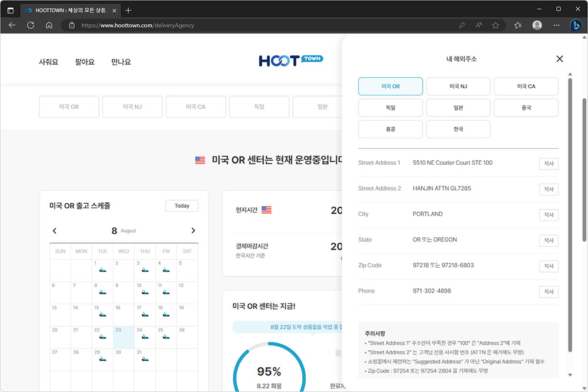Click US flag beside center status heading
588x392 pixels.
(200, 160)
